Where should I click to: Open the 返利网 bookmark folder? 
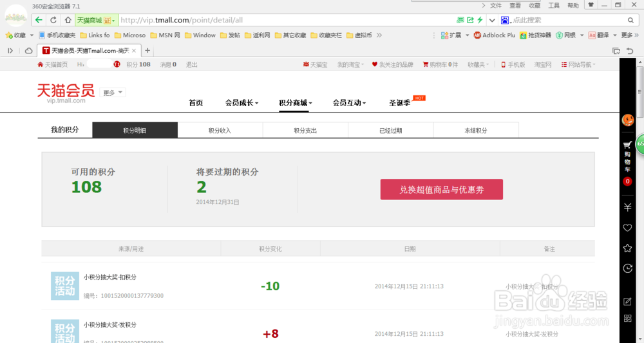tap(258, 35)
